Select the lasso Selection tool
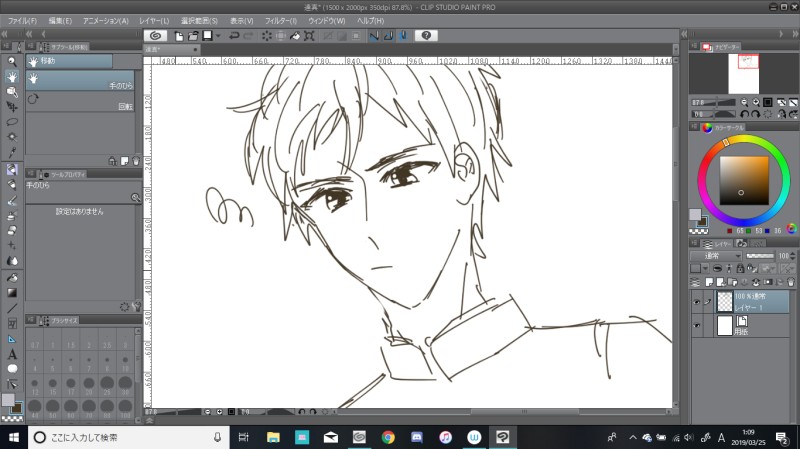 point(12,122)
